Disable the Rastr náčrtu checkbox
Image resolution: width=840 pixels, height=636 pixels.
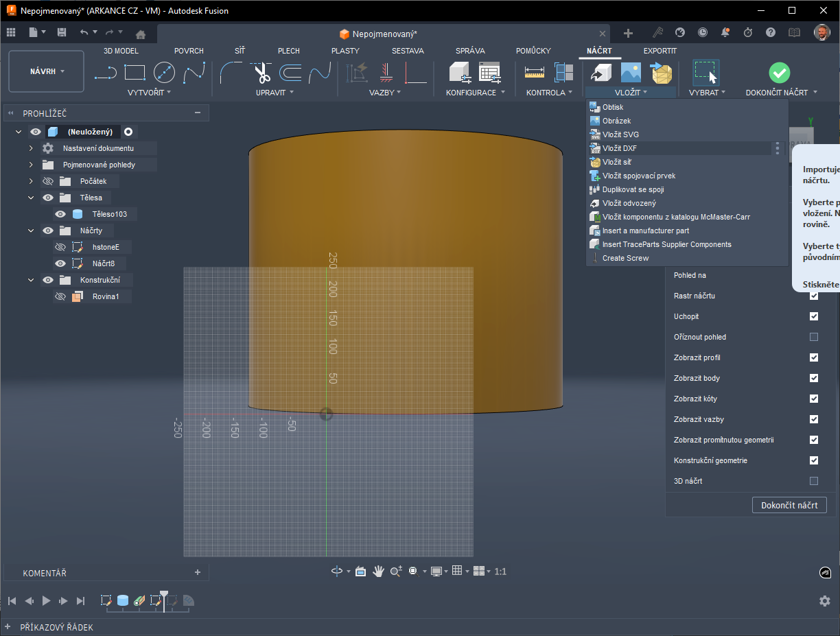tap(814, 296)
